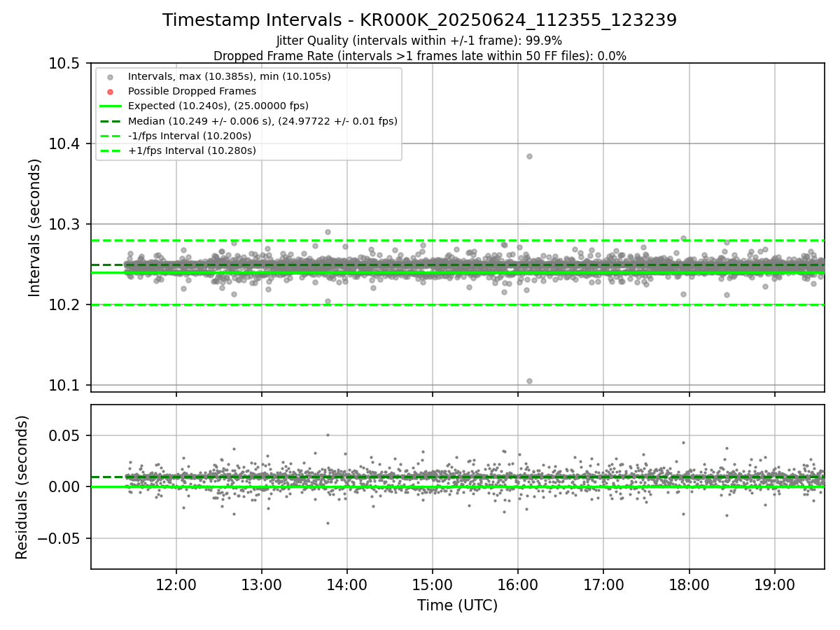The width and height of the screenshot is (840, 630).
Task: Click the 'Dropped Frame Rate' 0.0% subtitle line
Action: point(419,56)
